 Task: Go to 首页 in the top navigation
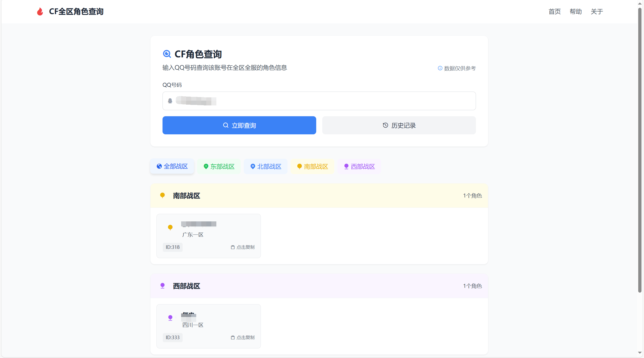[x=554, y=12]
